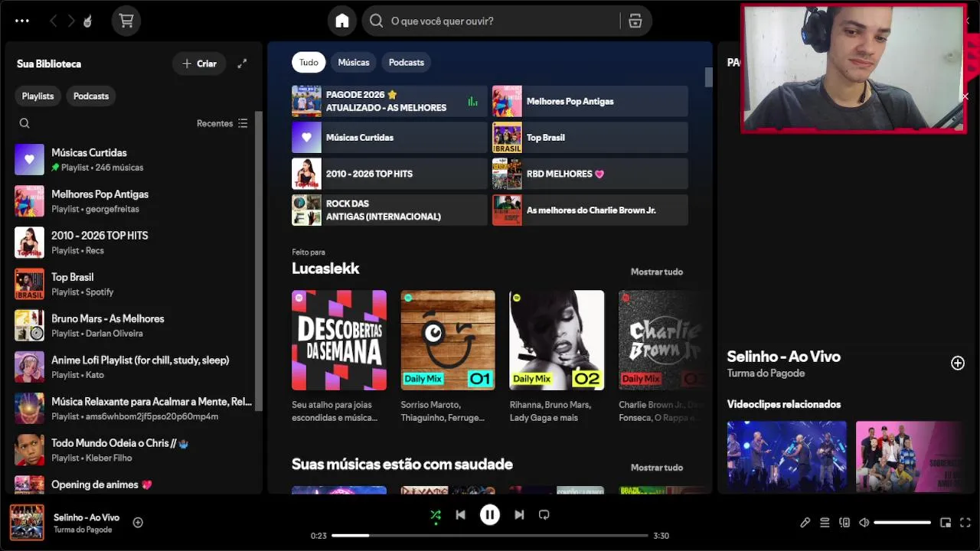Click Mostrar tudo beside Lucaslekk
980x551 pixels.
[657, 272]
